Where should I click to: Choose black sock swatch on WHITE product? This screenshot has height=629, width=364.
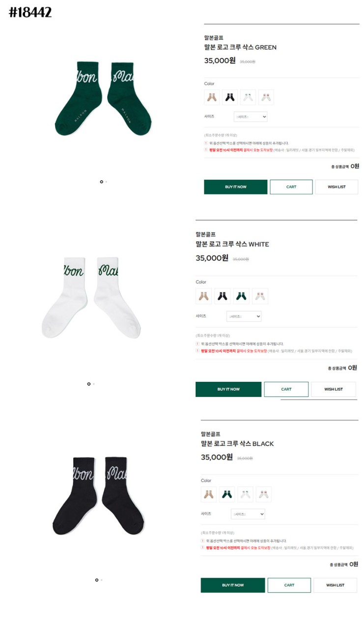(223, 296)
